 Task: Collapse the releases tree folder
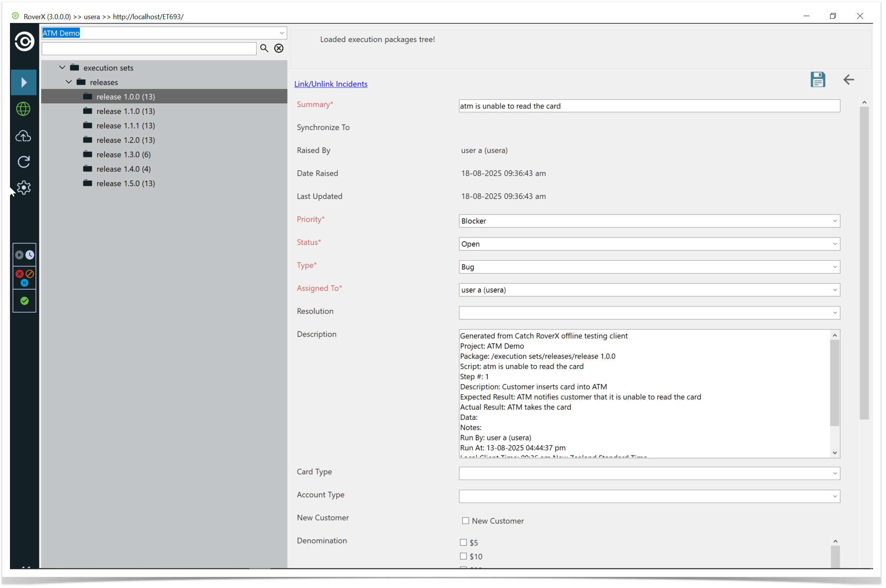[69, 82]
